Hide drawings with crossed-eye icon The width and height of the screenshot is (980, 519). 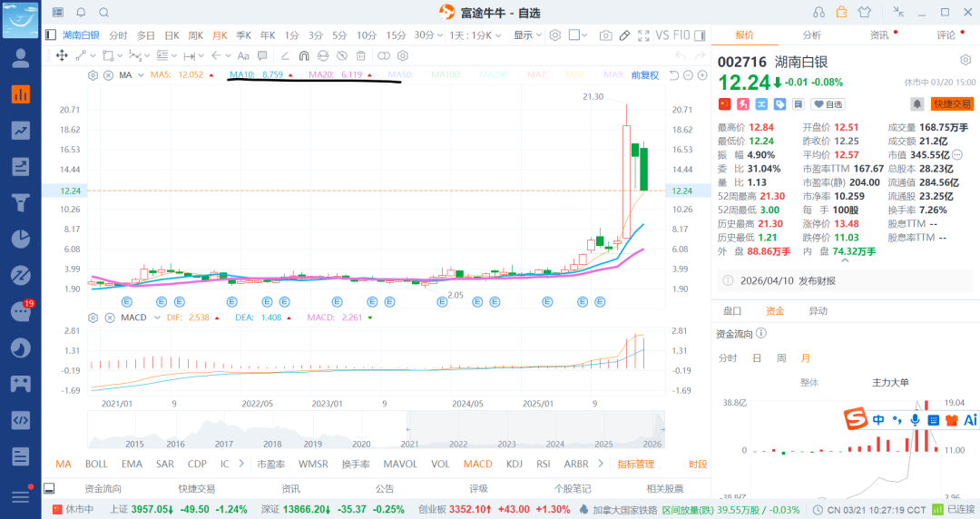tap(342, 55)
